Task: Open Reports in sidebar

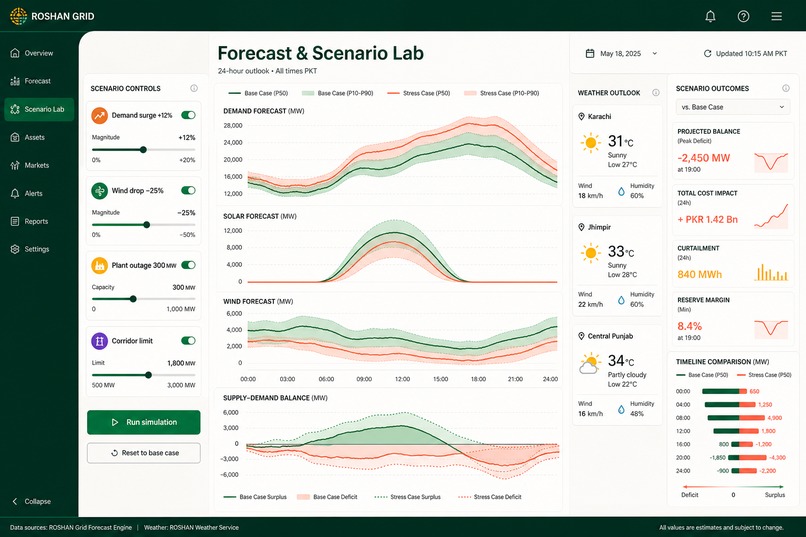Action: [39, 221]
